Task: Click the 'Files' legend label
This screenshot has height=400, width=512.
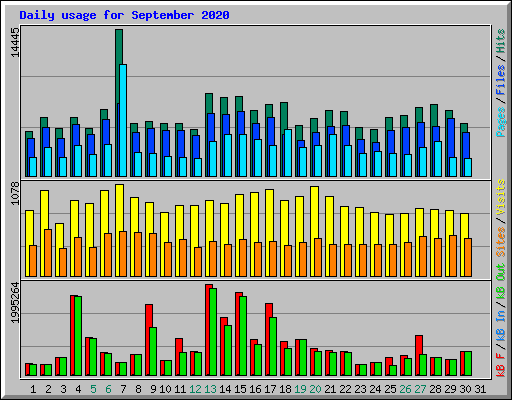Action: (501, 79)
